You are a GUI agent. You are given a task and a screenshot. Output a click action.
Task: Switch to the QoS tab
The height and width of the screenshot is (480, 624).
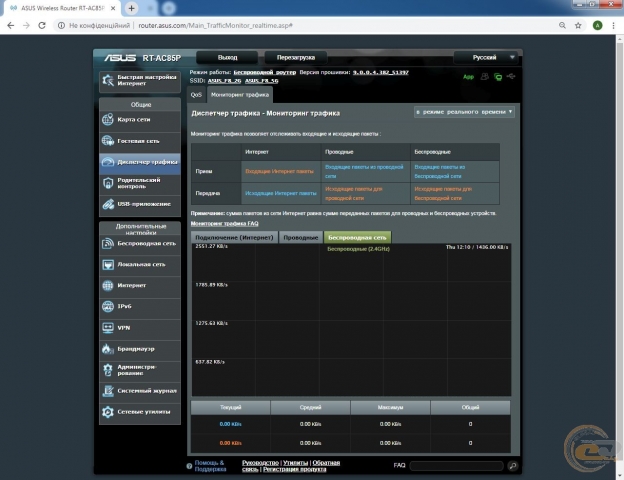click(x=196, y=95)
